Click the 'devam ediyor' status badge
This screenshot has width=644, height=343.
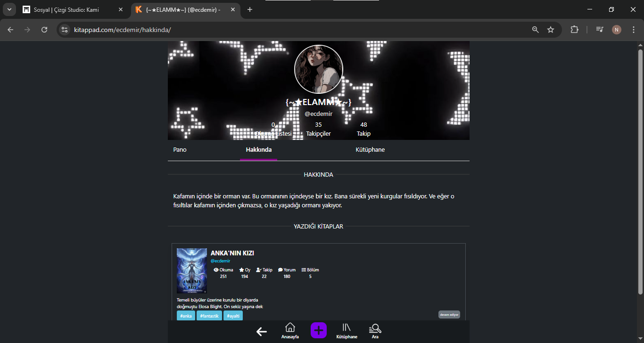[449, 314]
